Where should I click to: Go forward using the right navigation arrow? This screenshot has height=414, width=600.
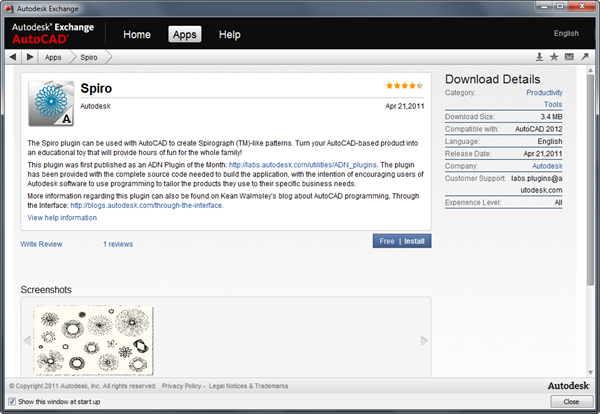[30, 57]
